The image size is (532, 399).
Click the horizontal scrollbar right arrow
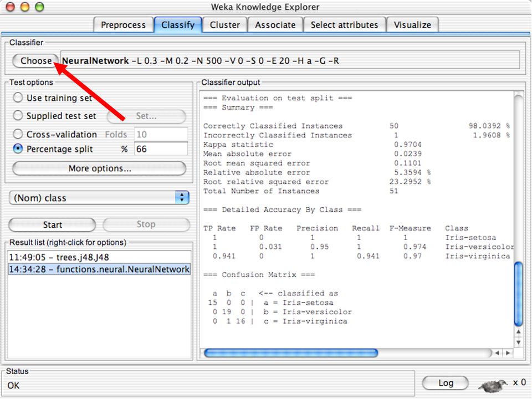click(x=508, y=353)
